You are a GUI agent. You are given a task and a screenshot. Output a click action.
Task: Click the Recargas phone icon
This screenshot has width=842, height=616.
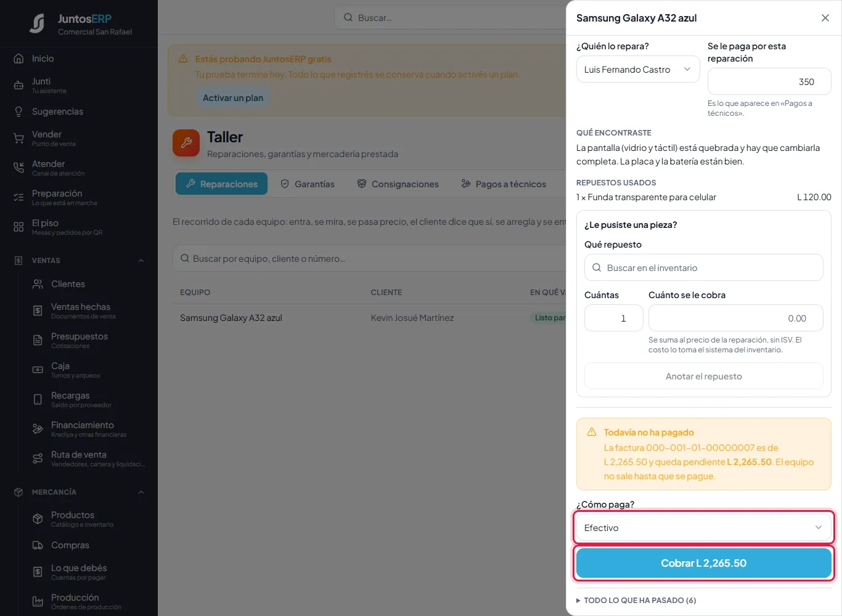[x=38, y=399]
